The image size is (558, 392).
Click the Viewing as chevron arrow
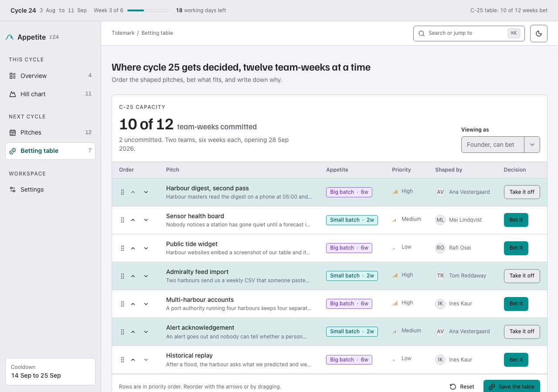point(532,145)
